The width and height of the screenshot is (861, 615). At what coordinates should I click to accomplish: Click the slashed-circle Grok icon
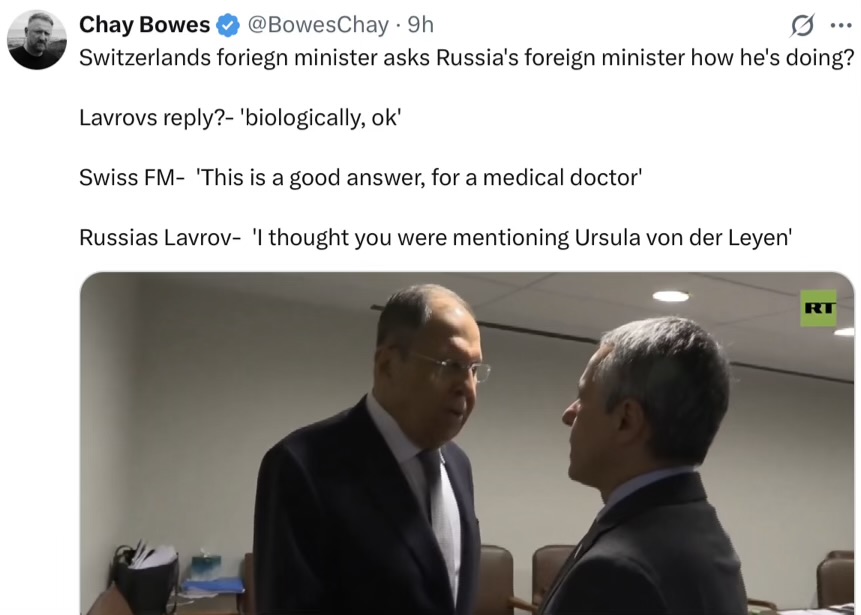(x=802, y=25)
